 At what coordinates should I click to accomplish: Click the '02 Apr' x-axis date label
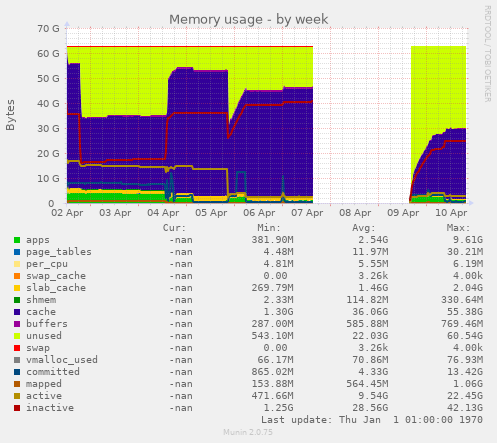click(x=67, y=213)
